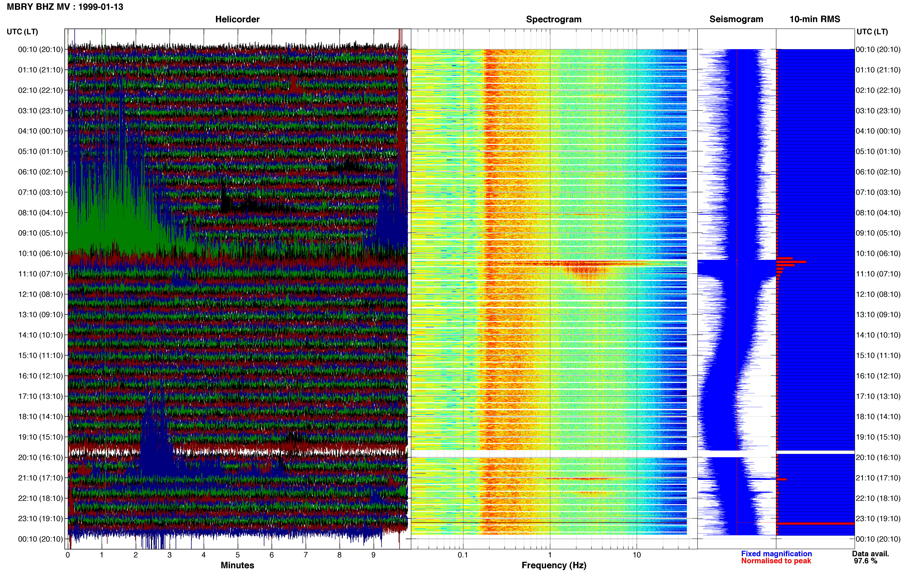The width and height of the screenshot is (924, 578).
Task: Click '15:10 (11:10)' on the RMS time axis
Action: [x=878, y=356]
